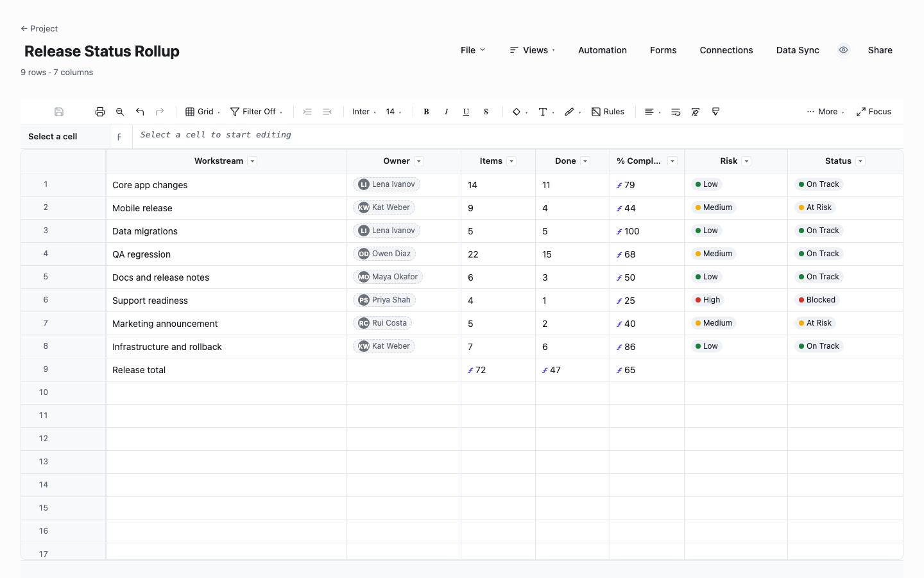Enter Focus mode
Viewport: 924px width, 578px height.
point(874,112)
